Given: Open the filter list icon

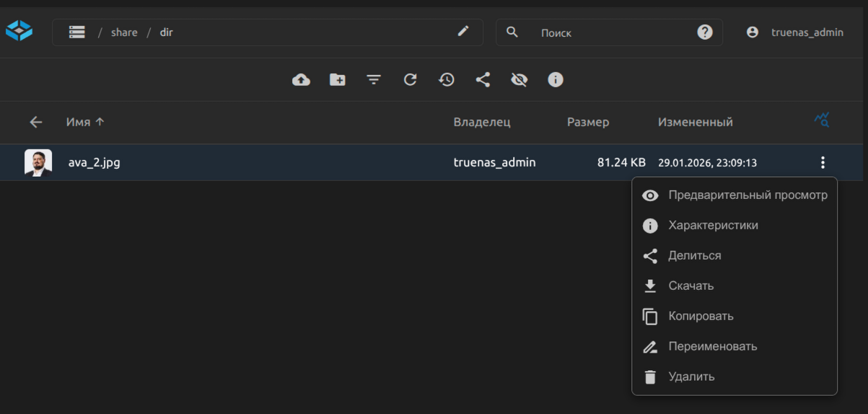Looking at the screenshot, I should [374, 80].
